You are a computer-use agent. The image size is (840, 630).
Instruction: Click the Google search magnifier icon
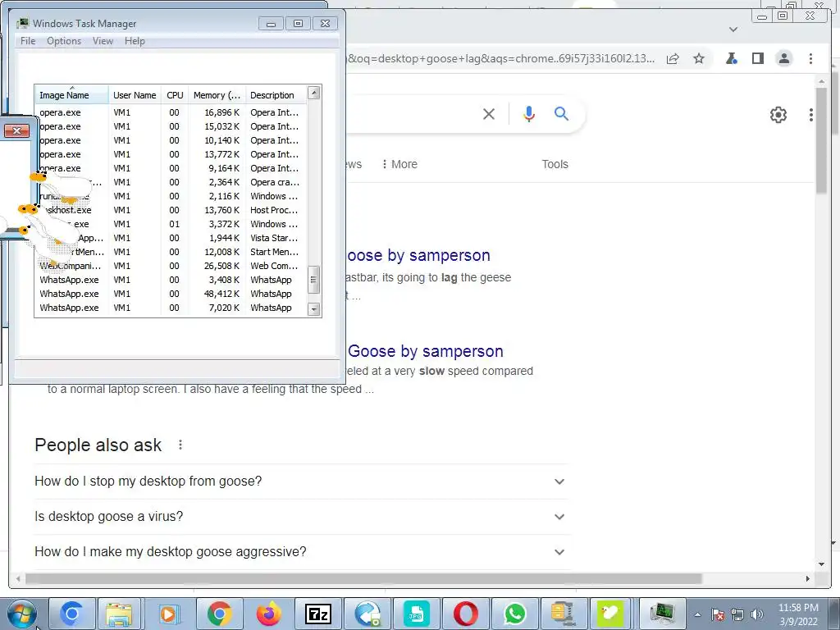point(561,113)
